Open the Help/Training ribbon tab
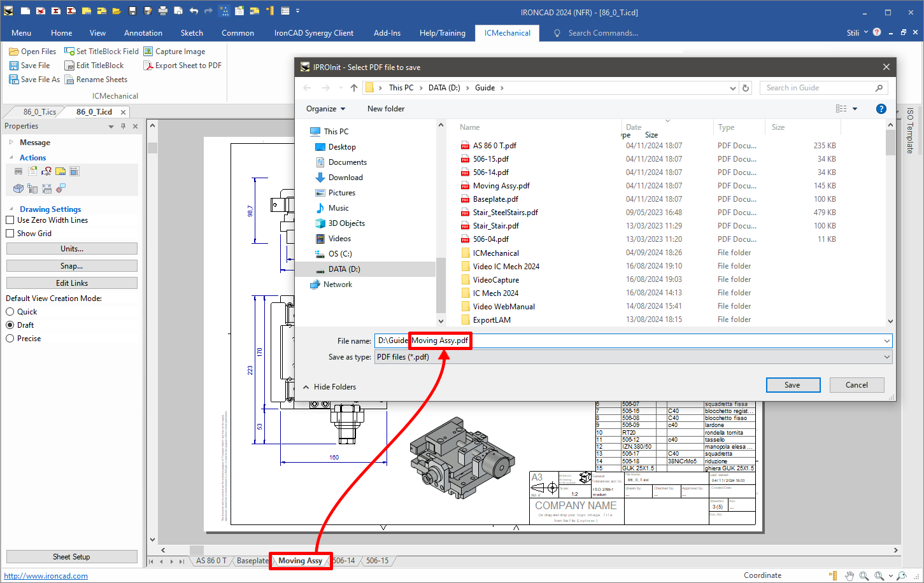The height and width of the screenshot is (583, 924). tap(443, 33)
